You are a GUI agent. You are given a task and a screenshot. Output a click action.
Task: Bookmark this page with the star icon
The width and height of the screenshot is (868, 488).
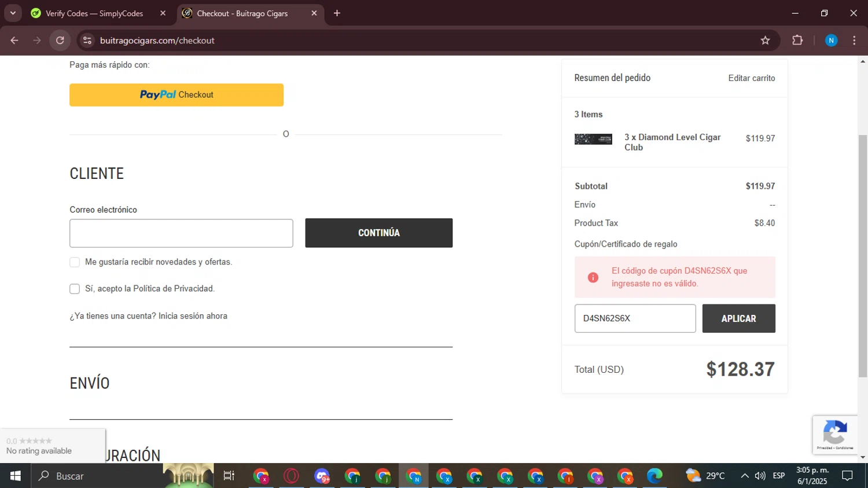[x=765, y=41]
